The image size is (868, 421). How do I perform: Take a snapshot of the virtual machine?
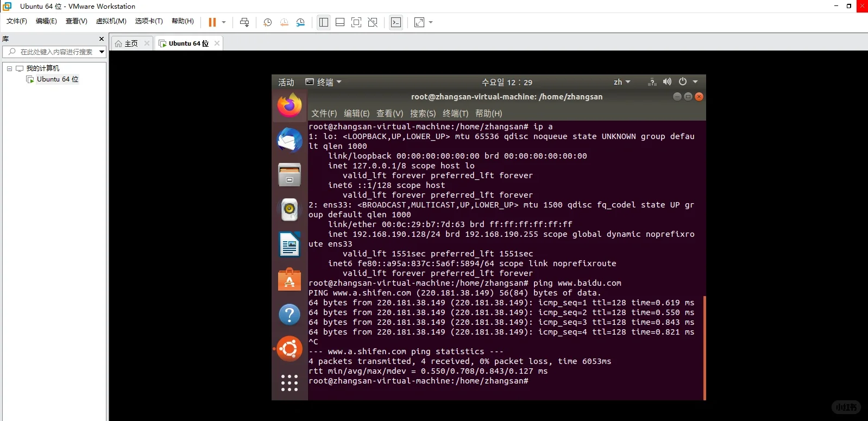click(267, 22)
